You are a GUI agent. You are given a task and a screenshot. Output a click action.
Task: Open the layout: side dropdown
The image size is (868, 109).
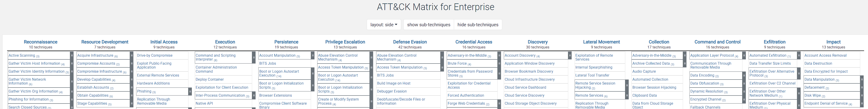tap(383, 24)
